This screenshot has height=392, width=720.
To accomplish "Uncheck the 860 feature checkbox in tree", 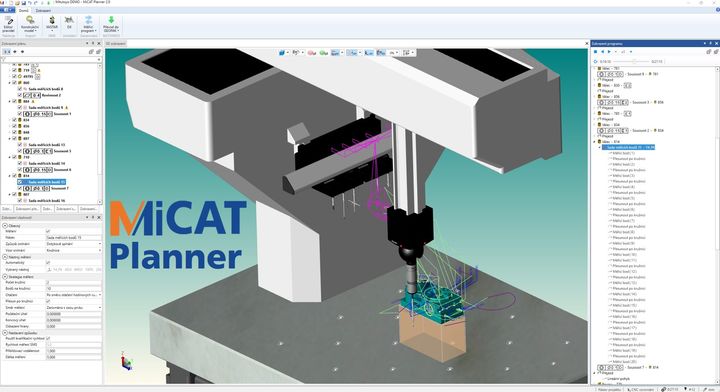I will tap(14, 83).
